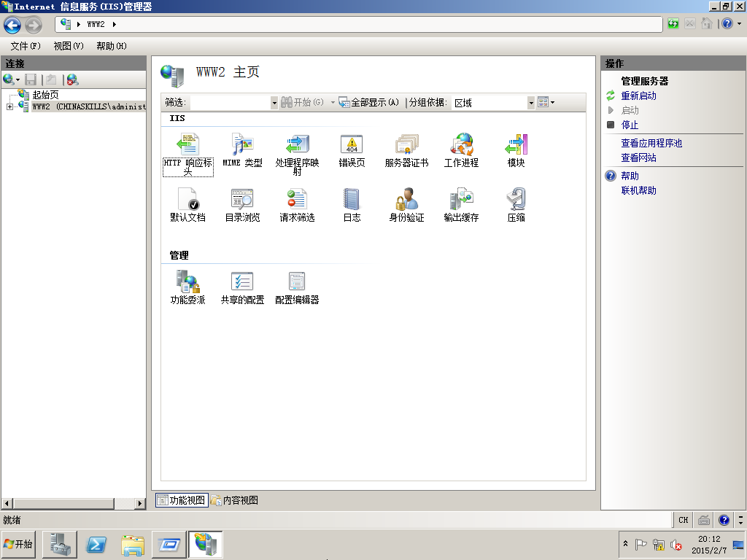Click the 联机帮助 online help link
The height and width of the screenshot is (560, 747).
pyautogui.click(x=638, y=190)
